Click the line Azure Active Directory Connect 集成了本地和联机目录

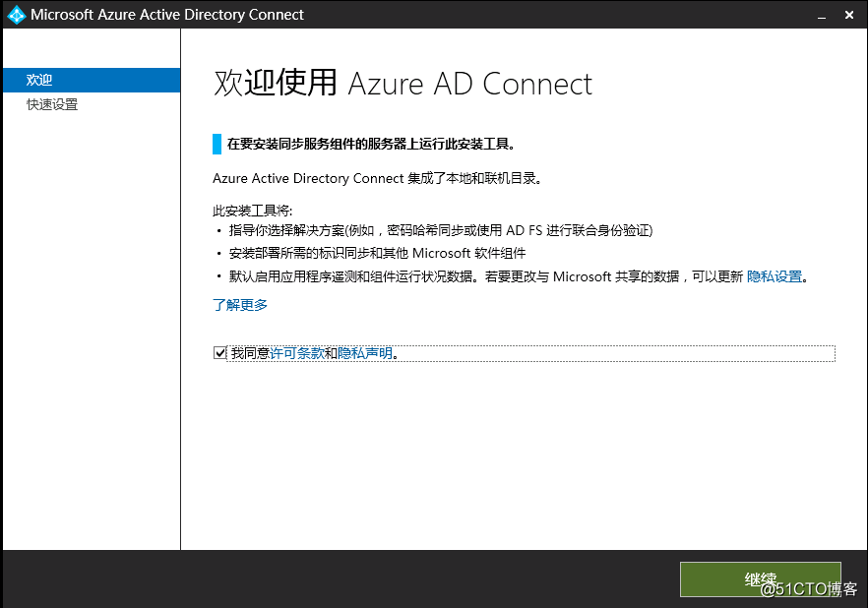[377, 179]
